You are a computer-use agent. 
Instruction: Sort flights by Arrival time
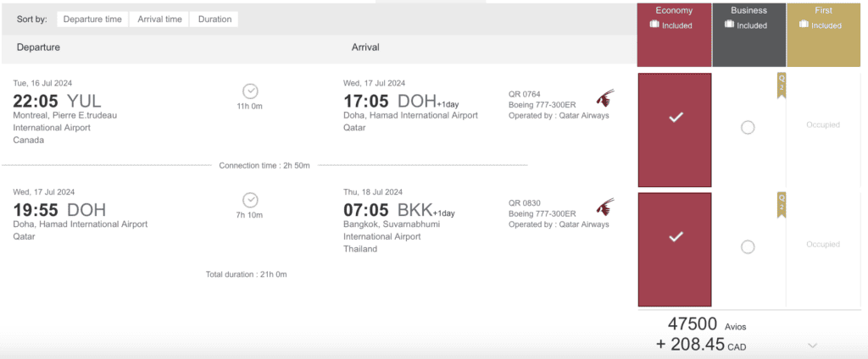point(159,19)
